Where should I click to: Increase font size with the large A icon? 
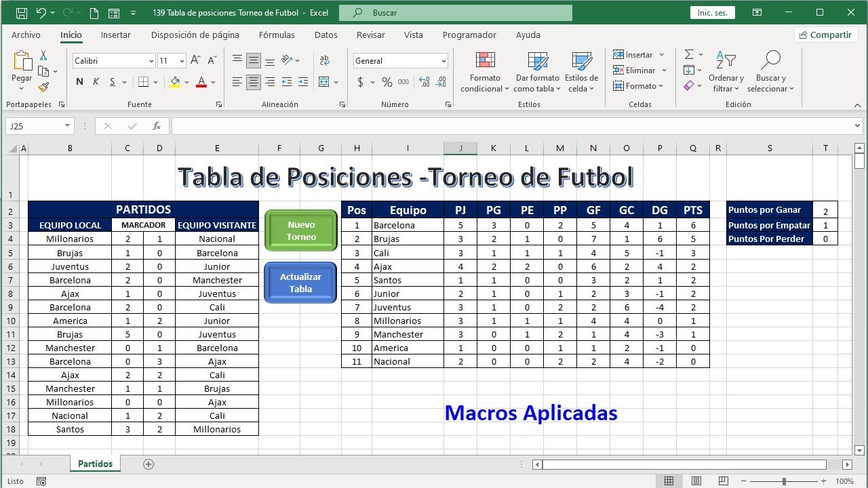coord(195,60)
